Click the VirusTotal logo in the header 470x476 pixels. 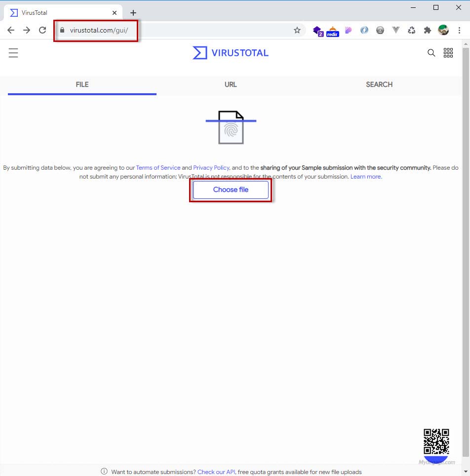point(231,53)
